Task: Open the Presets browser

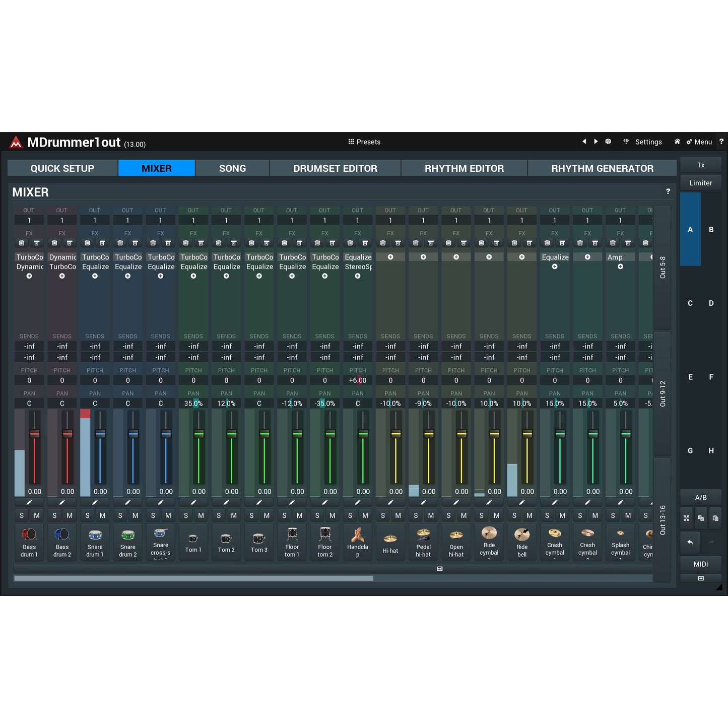Action: tap(365, 142)
